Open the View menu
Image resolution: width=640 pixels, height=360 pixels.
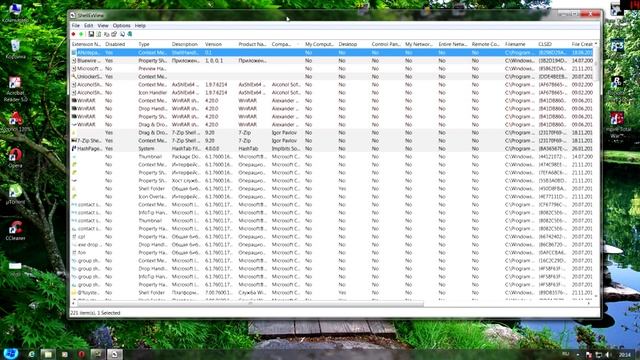[103, 26]
